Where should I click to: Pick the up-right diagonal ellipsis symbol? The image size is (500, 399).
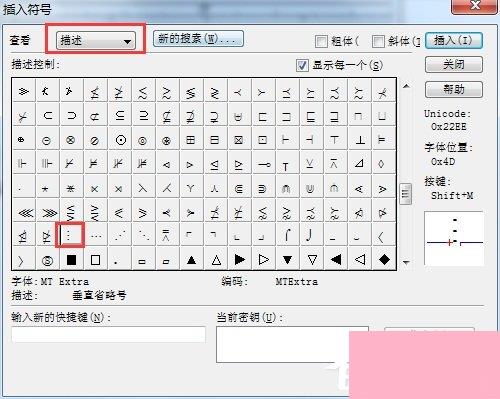point(120,235)
